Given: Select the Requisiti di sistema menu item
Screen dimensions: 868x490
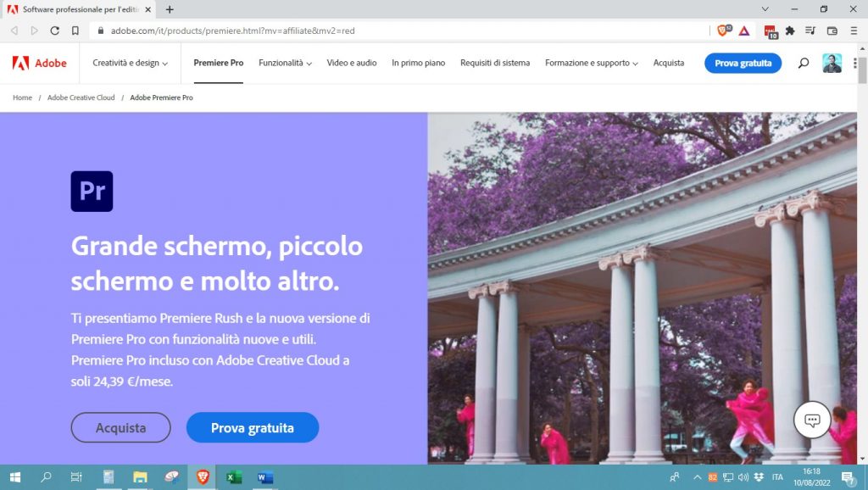Looking at the screenshot, I should (x=494, y=63).
